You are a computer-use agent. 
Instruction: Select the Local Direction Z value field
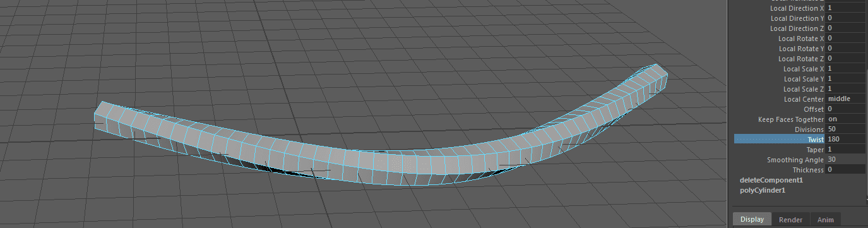point(845,28)
